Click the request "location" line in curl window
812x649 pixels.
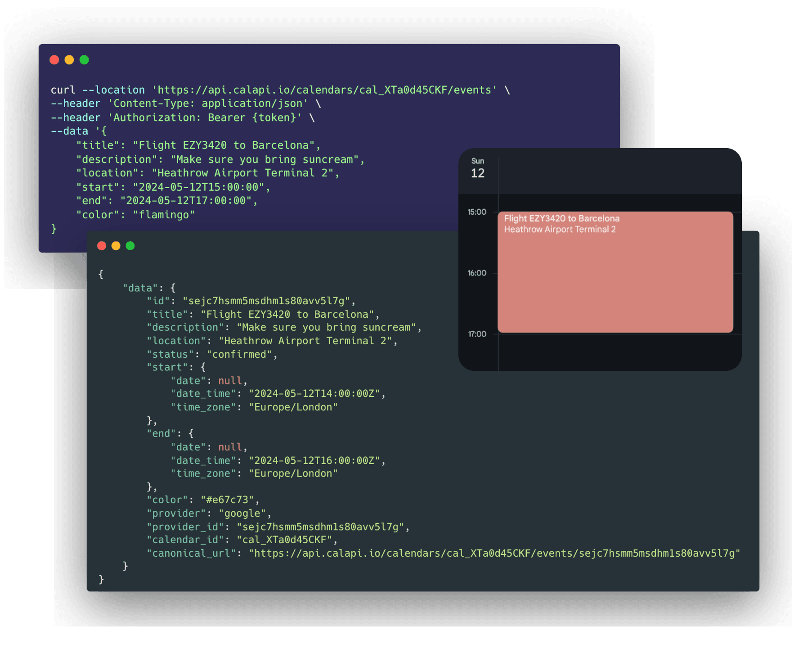(x=207, y=173)
